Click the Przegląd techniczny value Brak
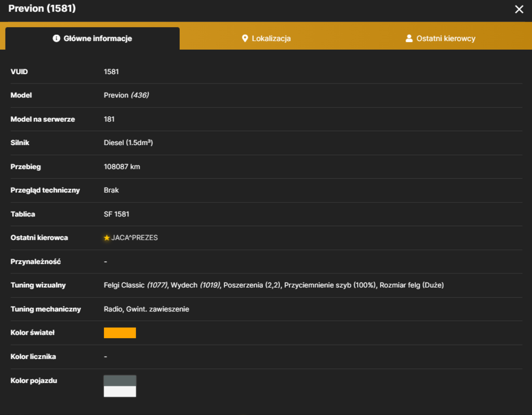The image size is (532, 415). (111, 190)
